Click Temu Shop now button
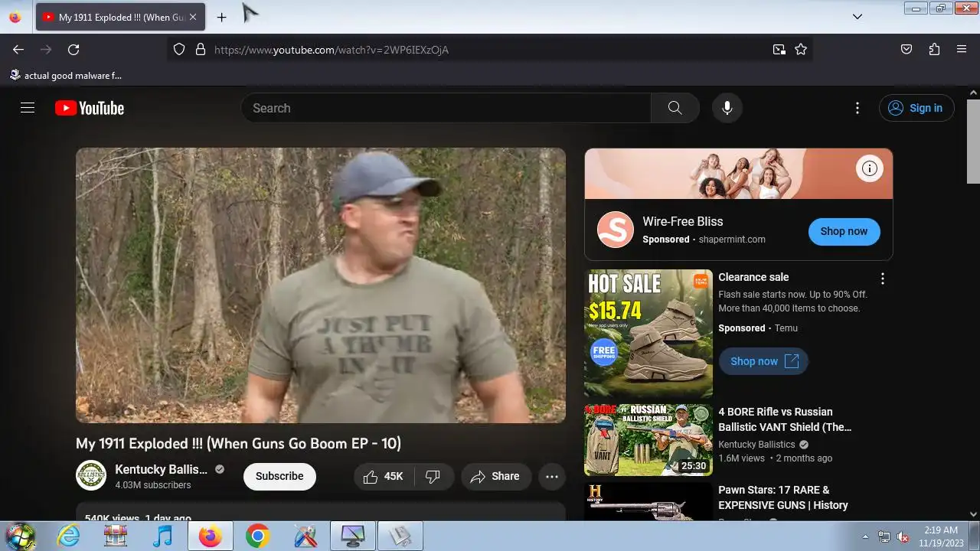The height and width of the screenshot is (551, 980). tap(763, 361)
